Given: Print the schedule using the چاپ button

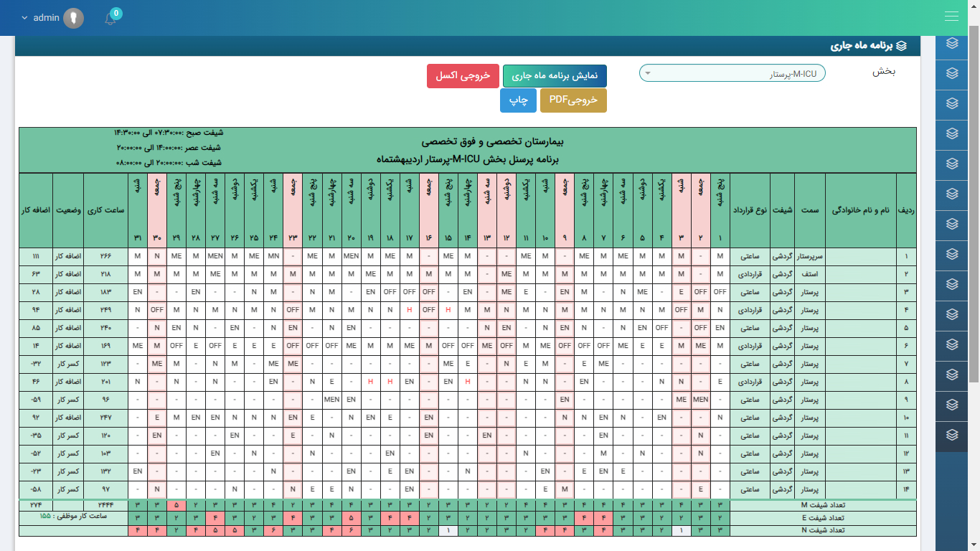Looking at the screenshot, I should (518, 100).
